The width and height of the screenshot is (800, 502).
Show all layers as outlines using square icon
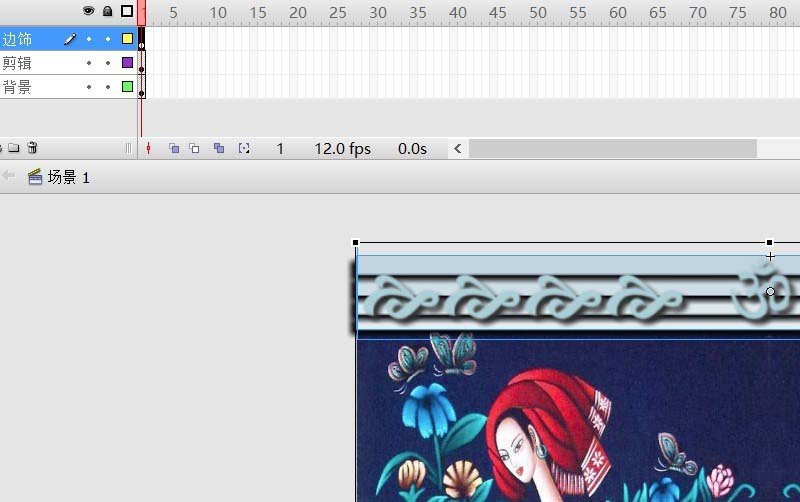point(127,11)
